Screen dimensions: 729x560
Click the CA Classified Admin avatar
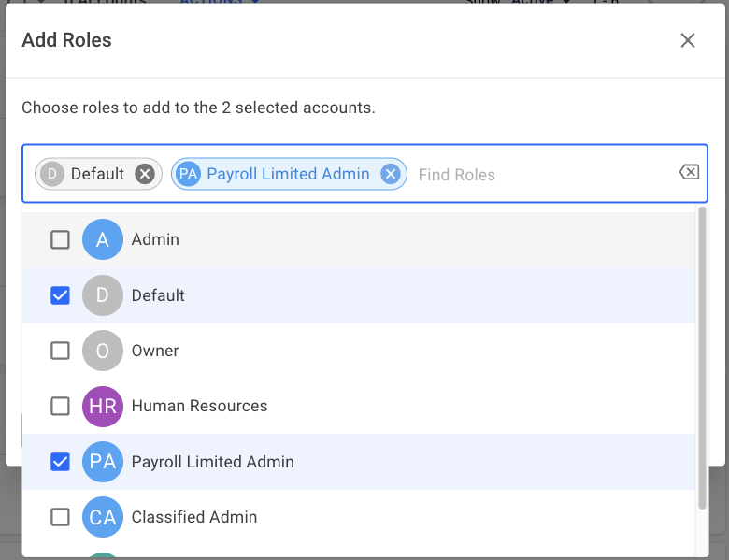[103, 517]
